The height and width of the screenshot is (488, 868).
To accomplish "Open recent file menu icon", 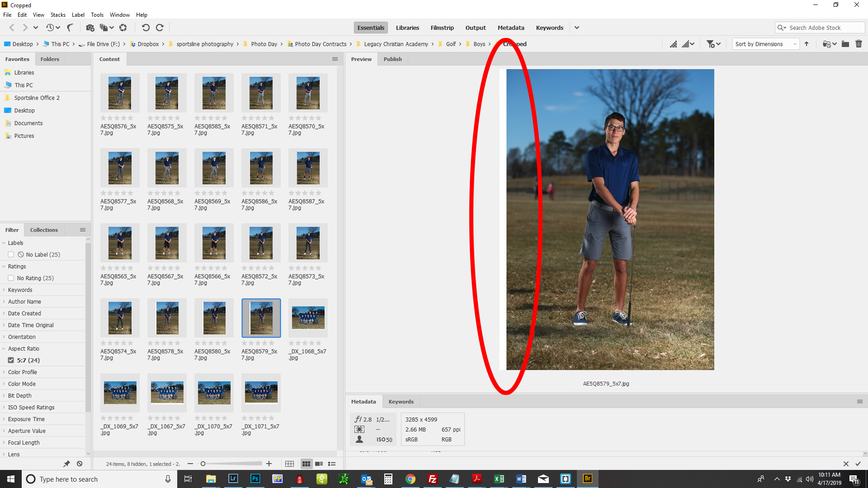I will [x=829, y=44].
